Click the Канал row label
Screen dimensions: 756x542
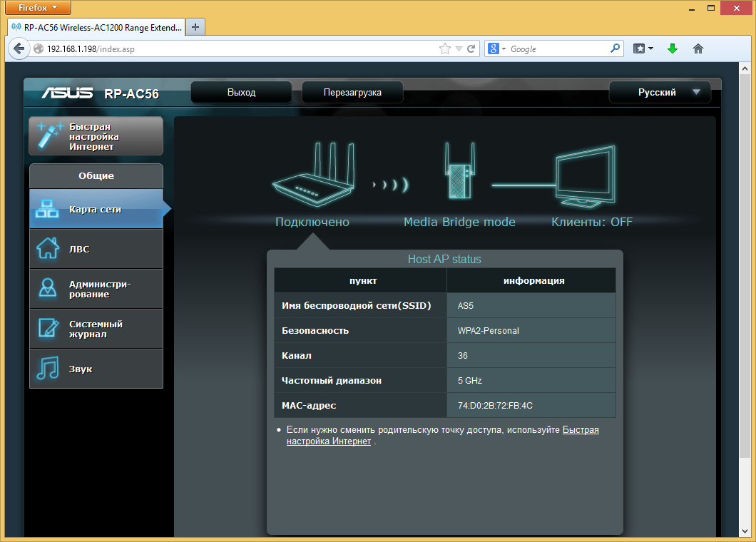(296, 355)
